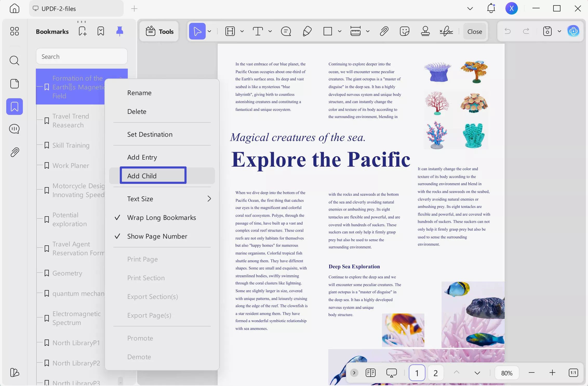588x386 pixels.
Task: Open the text tool dropdown arrow
Action: point(270,31)
